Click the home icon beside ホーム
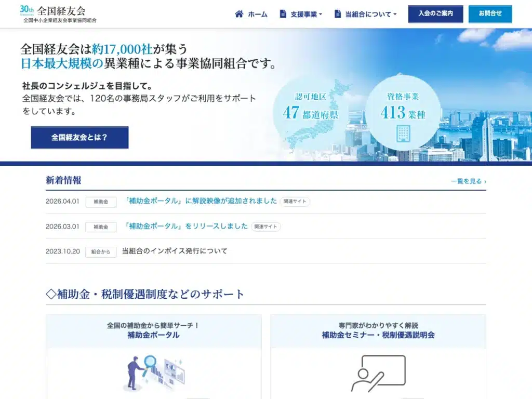This screenshot has height=399, width=532. [239, 14]
